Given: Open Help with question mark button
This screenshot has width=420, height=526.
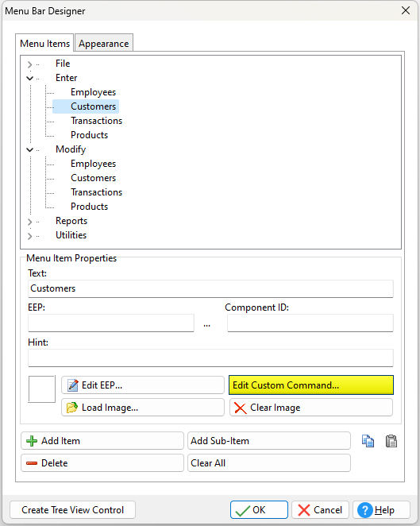Looking at the screenshot, I should point(381,510).
